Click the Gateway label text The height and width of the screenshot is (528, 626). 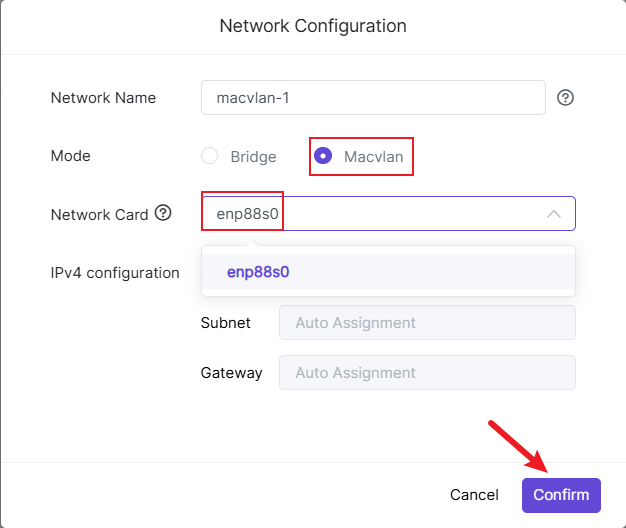click(231, 373)
